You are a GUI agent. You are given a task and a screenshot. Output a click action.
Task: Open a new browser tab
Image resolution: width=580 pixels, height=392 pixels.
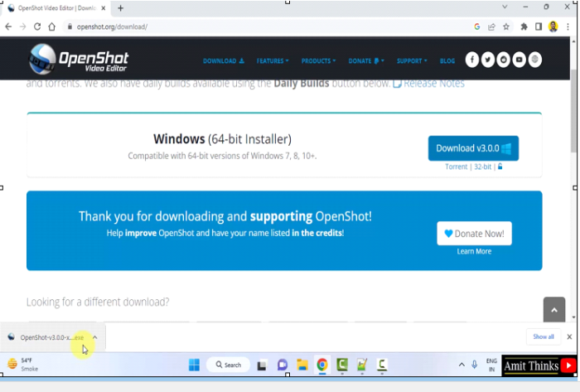[121, 8]
